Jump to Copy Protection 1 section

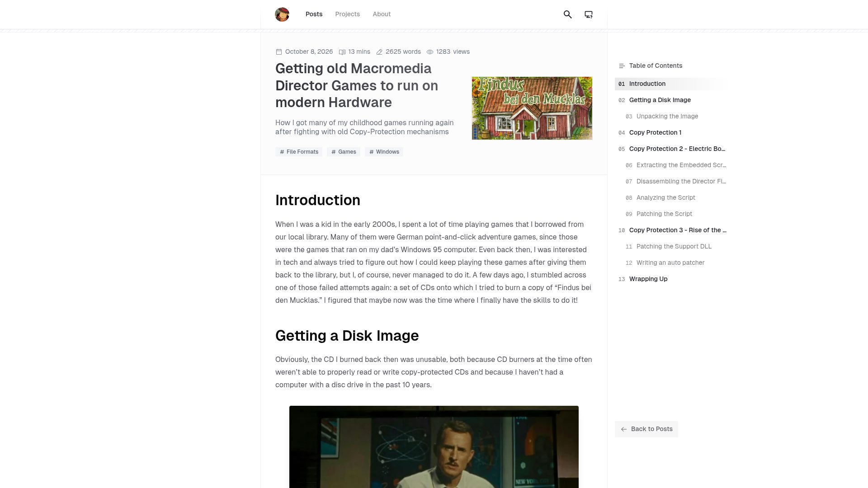(x=671, y=133)
